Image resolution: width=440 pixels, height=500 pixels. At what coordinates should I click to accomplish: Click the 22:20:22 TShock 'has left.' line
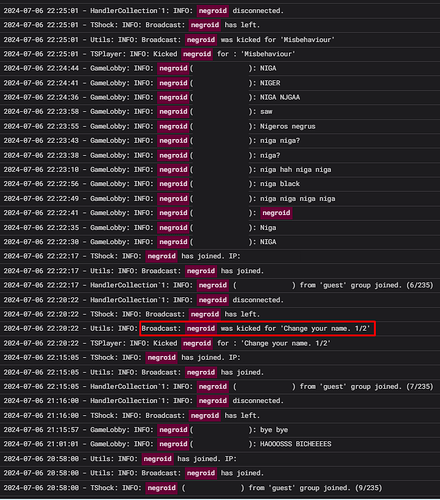tap(220, 314)
